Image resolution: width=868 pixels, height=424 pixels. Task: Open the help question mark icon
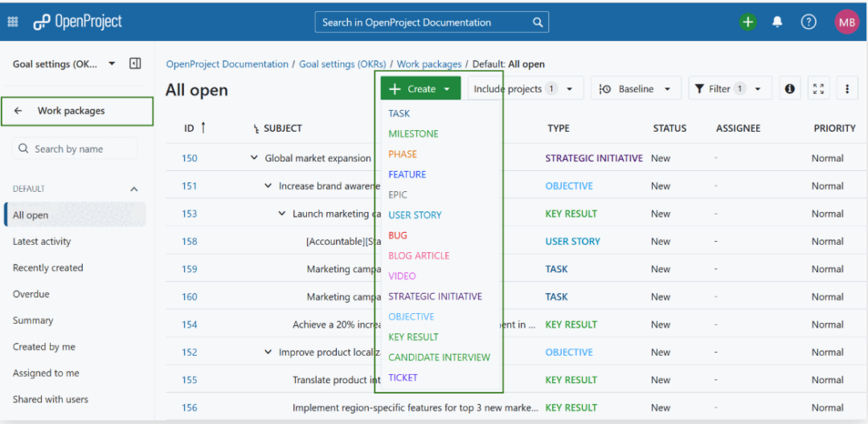809,22
